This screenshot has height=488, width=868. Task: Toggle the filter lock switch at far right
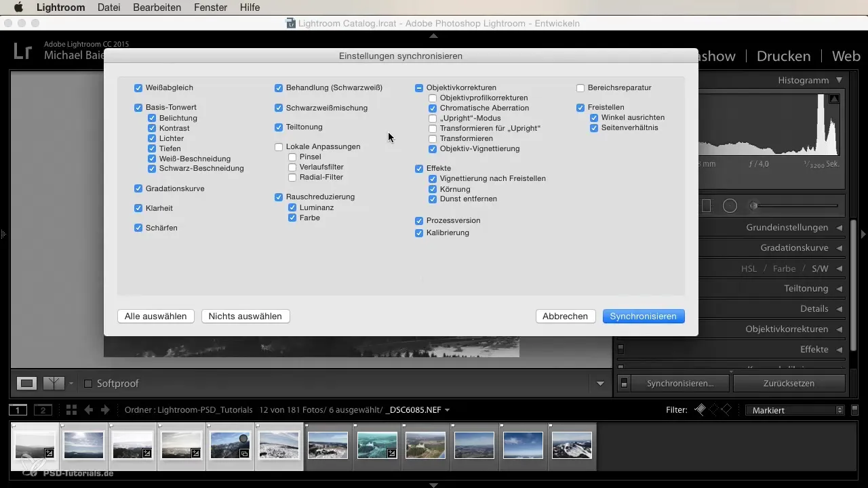pos(854,409)
